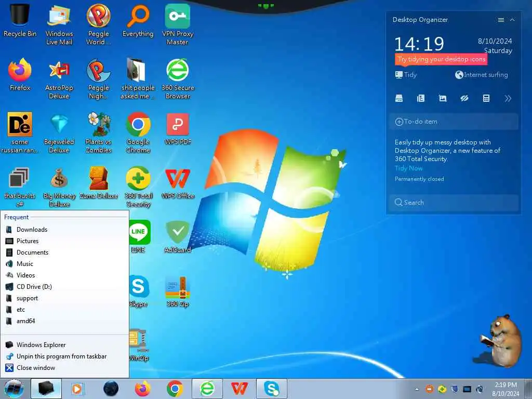
Task: Open Google Chrome desktop shortcut
Action: [x=138, y=132]
